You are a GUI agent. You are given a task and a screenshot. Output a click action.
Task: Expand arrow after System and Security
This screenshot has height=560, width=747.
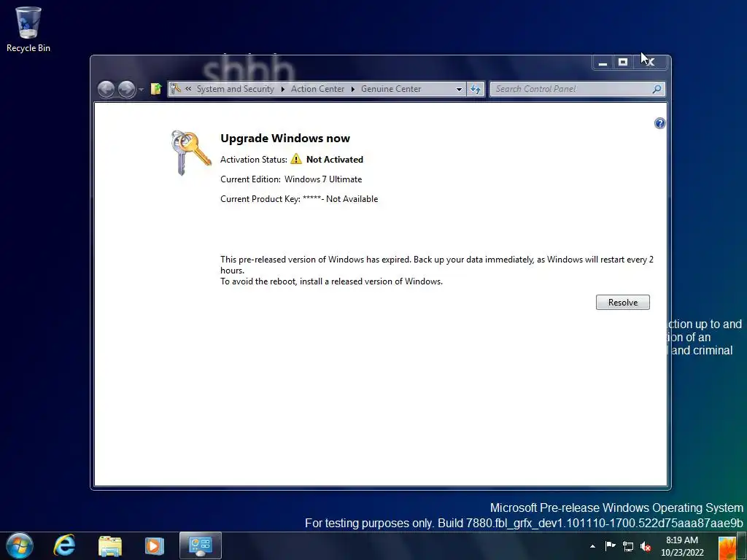pyautogui.click(x=282, y=89)
